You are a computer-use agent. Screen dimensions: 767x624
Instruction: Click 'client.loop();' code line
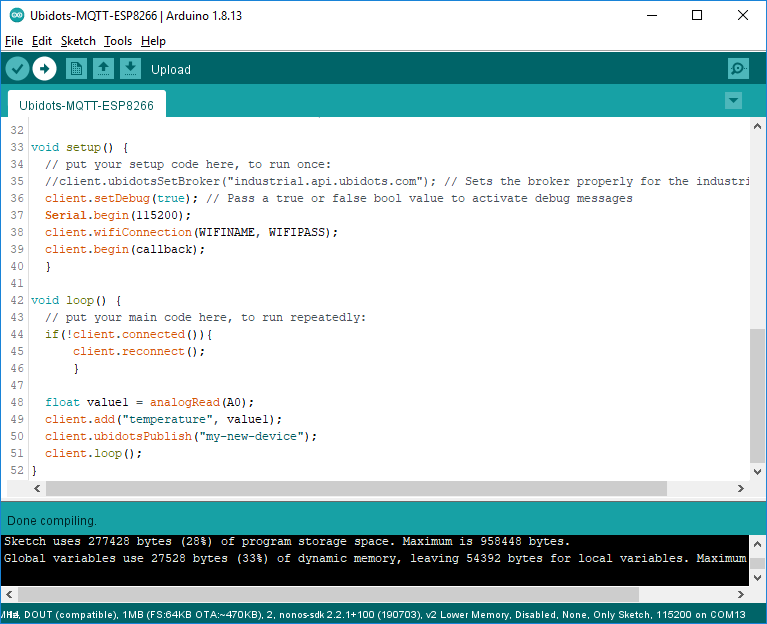(x=93, y=453)
